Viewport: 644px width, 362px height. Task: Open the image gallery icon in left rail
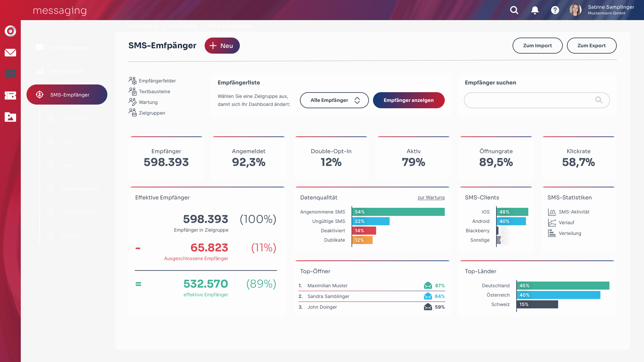point(10,117)
